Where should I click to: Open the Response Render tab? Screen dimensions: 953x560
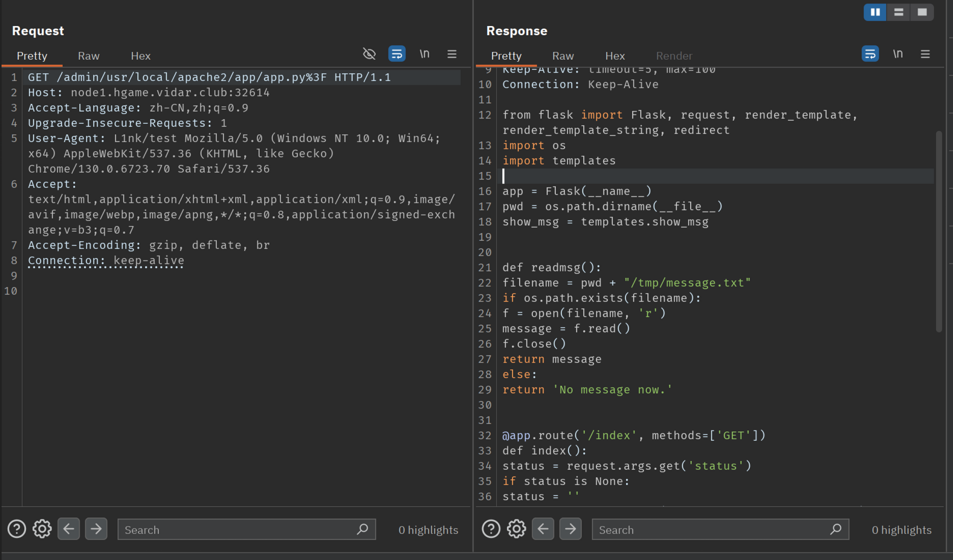(674, 56)
